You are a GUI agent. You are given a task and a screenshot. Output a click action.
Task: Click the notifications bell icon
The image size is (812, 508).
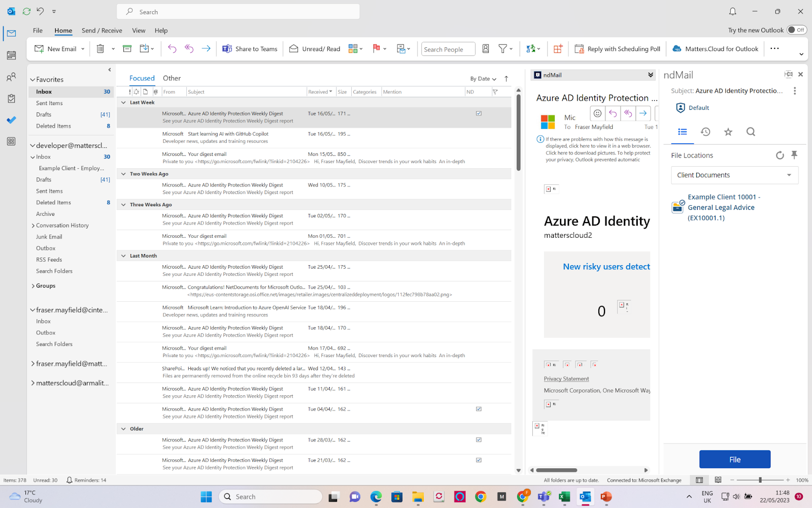point(733,11)
